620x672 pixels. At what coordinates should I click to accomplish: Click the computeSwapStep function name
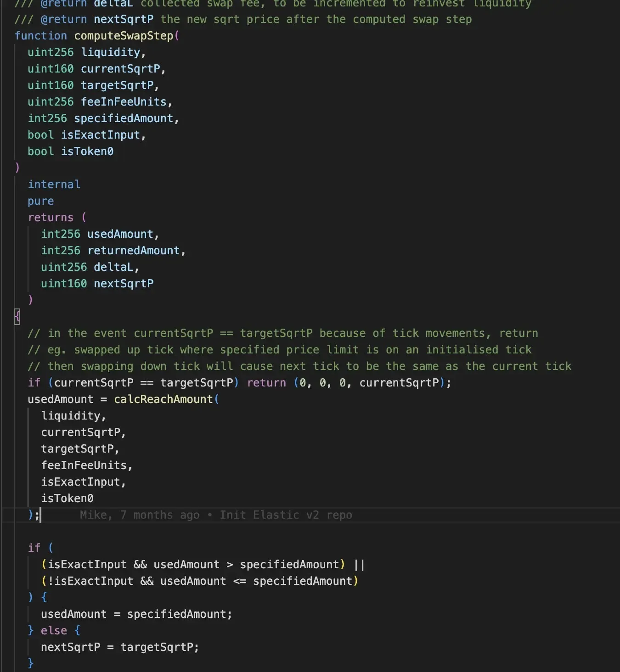(124, 36)
